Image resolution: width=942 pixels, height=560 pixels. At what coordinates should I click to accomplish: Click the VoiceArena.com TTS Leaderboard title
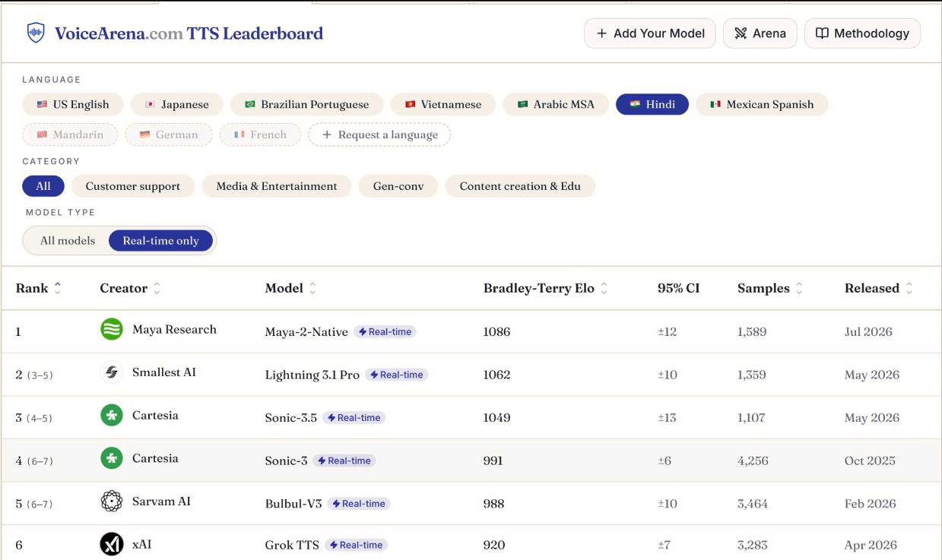pos(189,33)
